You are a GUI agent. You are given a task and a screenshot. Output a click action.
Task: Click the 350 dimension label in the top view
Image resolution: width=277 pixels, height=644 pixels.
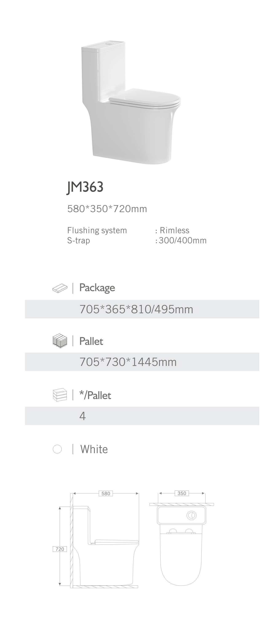[182, 493]
